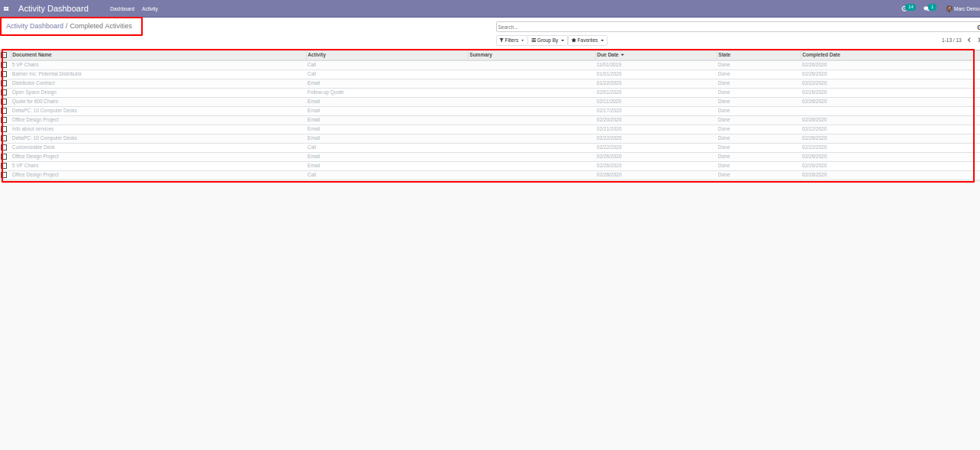Click Email activity in Distributor Contract row
This screenshot has width=980, height=450.
point(314,83)
